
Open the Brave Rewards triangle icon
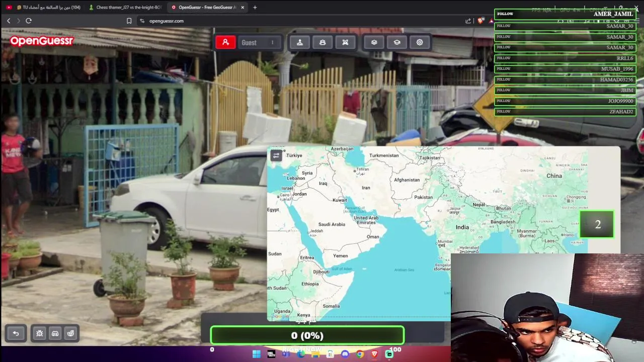coord(491,21)
